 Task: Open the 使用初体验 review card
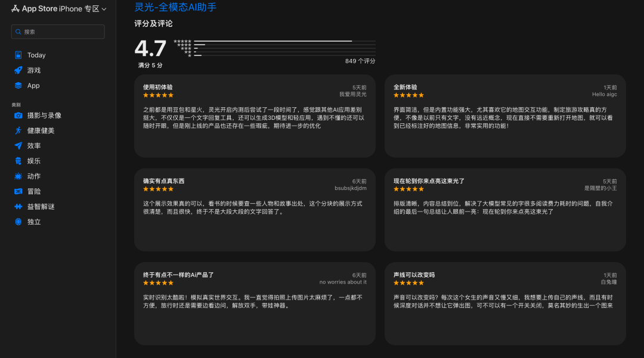tap(255, 116)
